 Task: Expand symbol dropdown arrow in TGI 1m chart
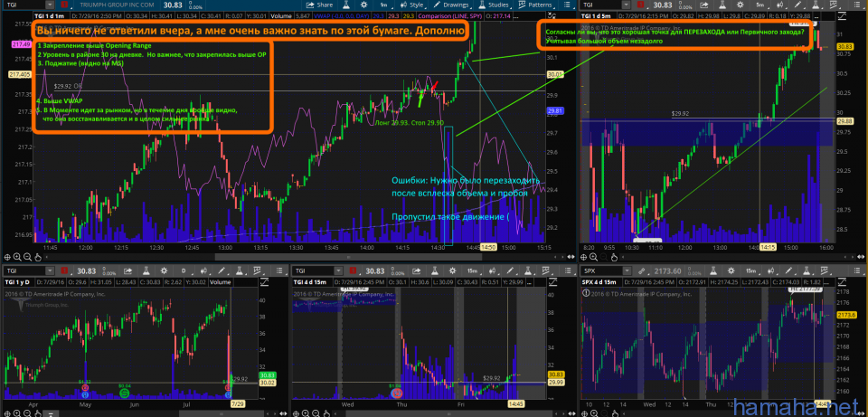[50, 5]
